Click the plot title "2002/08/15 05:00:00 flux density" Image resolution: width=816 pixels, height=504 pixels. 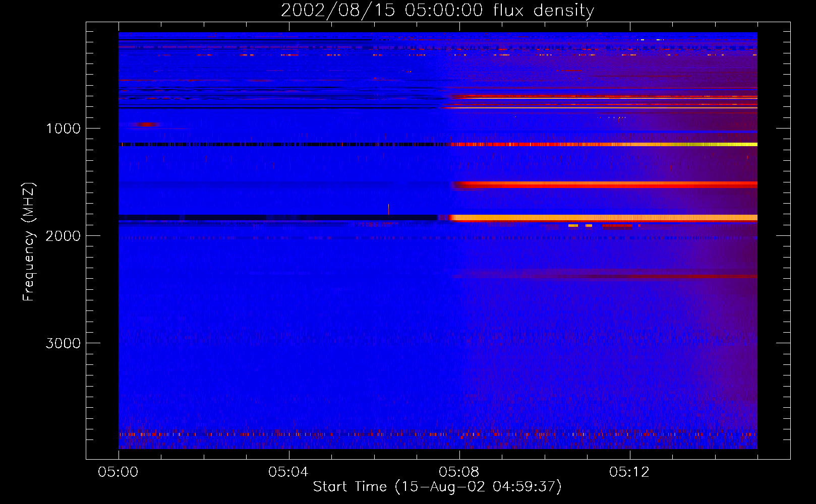(437, 10)
